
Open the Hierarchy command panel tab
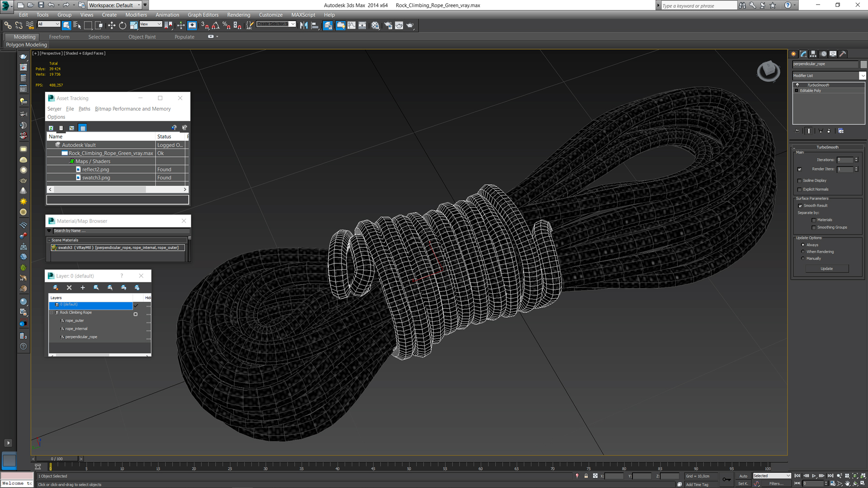tap(813, 54)
